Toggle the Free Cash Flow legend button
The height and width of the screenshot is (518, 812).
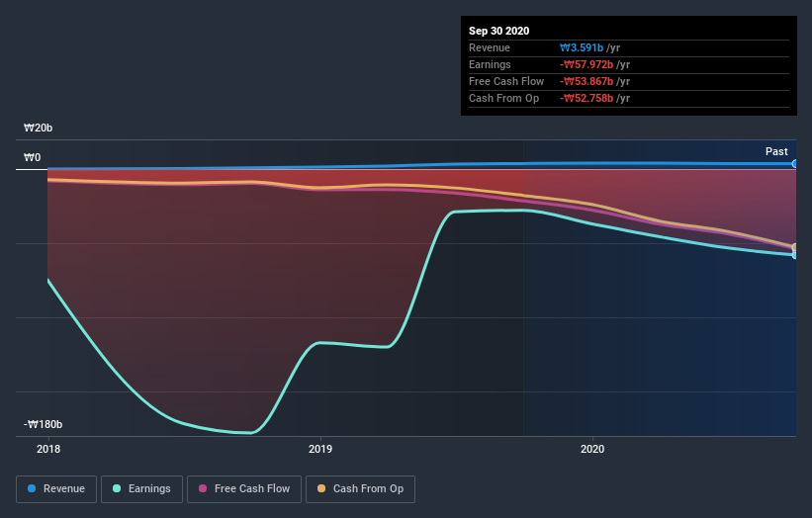(244, 489)
